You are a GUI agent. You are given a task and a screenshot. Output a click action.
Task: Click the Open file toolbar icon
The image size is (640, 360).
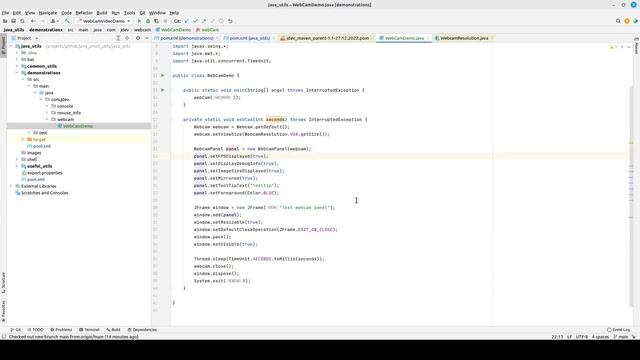(x=5, y=21)
